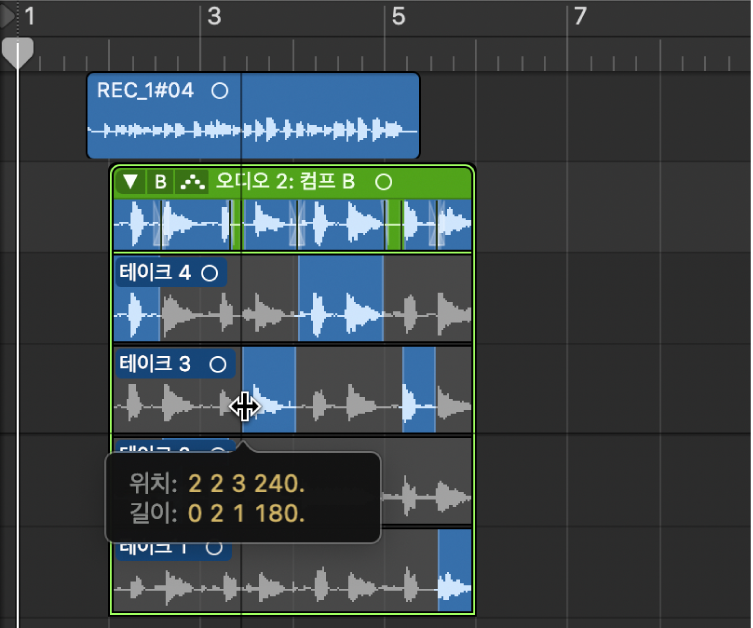Image resolution: width=753 pixels, height=628 pixels.
Task: Click the circle icon next to 테이크 4
Action: pos(210,273)
